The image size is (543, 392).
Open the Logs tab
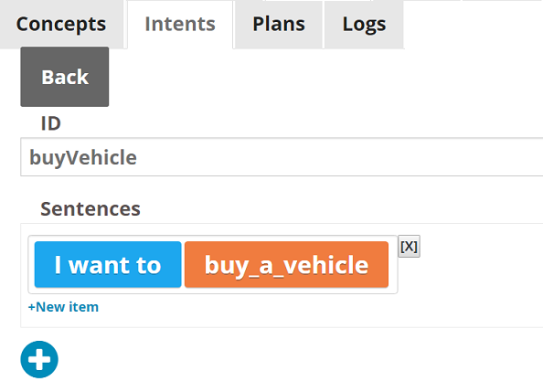tap(364, 25)
